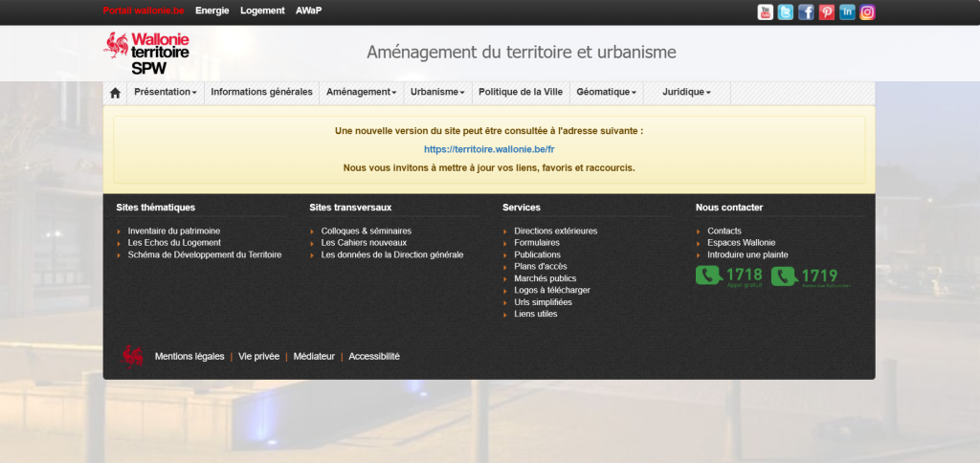Visit the Facebook page icon
The width and height of the screenshot is (980, 463).
[806, 12]
